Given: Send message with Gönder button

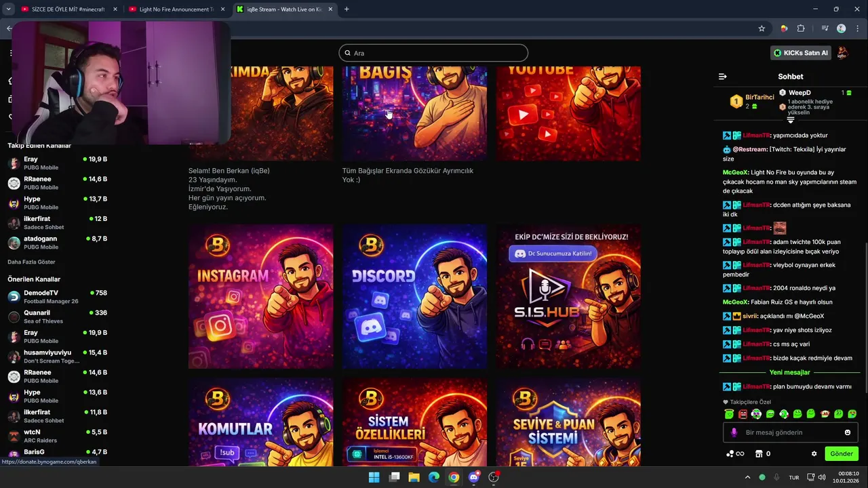Looking at the screenshot, I should (x=842, y=453).
